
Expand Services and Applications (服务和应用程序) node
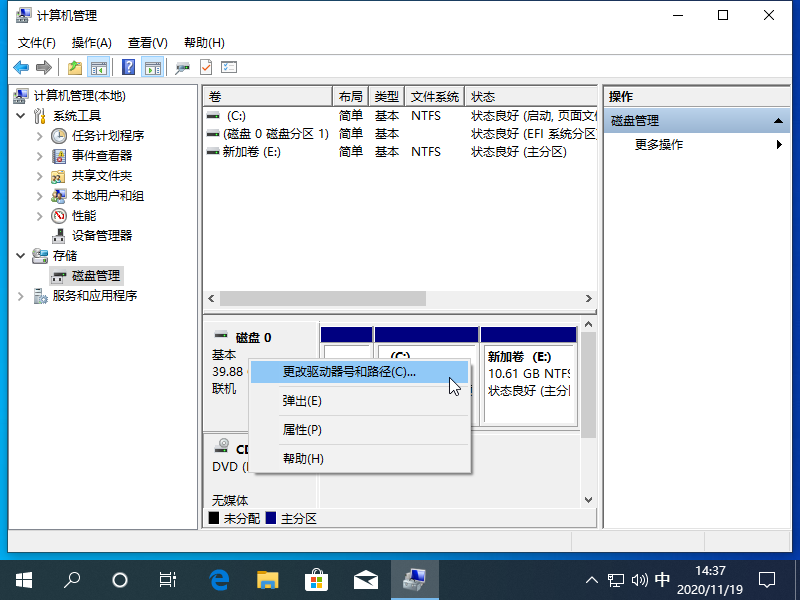click(20, 296)
